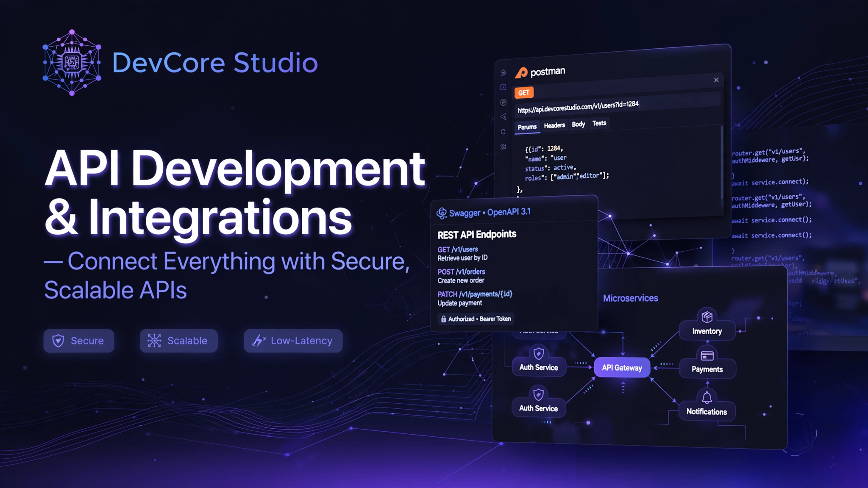This screenshot has height=488, width=868.
Task: Click the DevCore Studio hexagon chip logo
Action: pos(72,63)
